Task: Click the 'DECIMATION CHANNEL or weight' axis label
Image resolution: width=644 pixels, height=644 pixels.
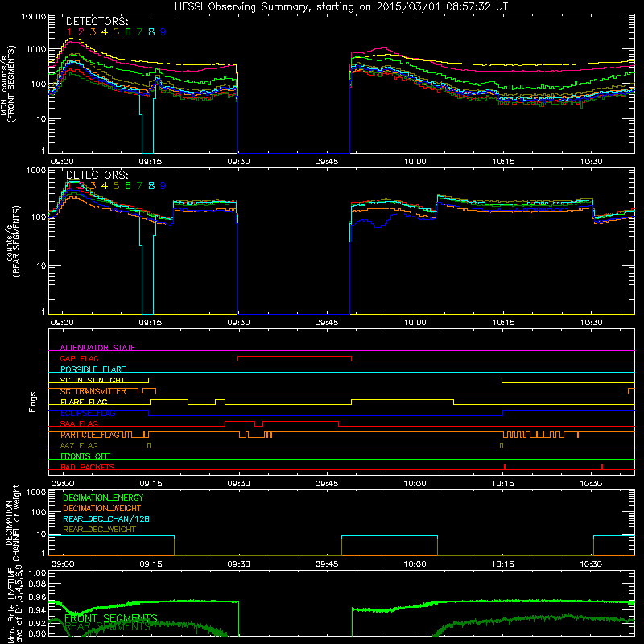Action: pos(12,522)
